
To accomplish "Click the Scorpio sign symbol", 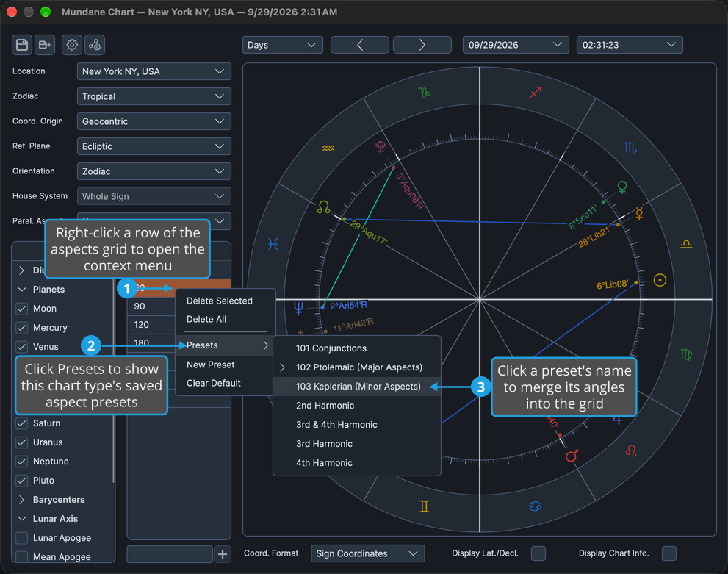I will pyautogui.click(x=630, y=148).
